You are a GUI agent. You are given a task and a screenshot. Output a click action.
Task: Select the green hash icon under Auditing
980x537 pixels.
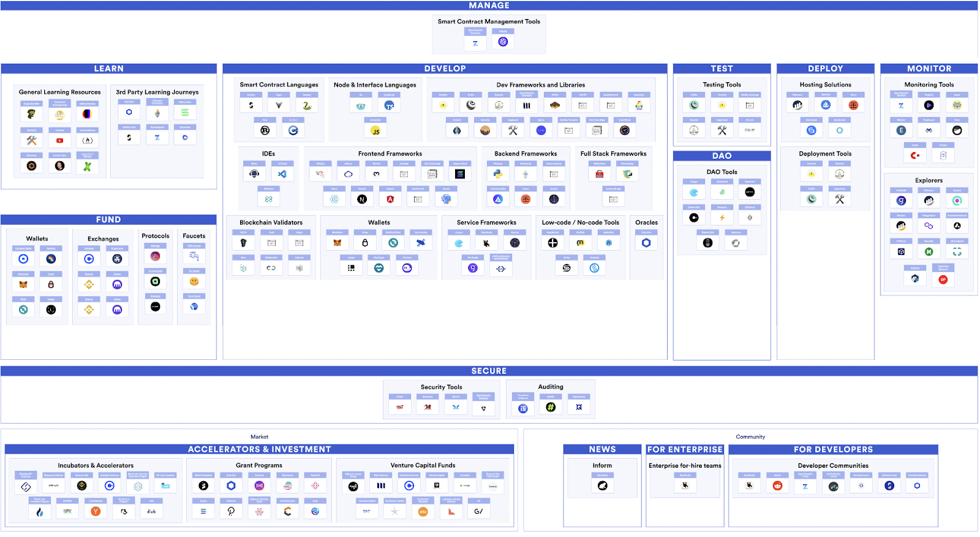pos(551,408)
